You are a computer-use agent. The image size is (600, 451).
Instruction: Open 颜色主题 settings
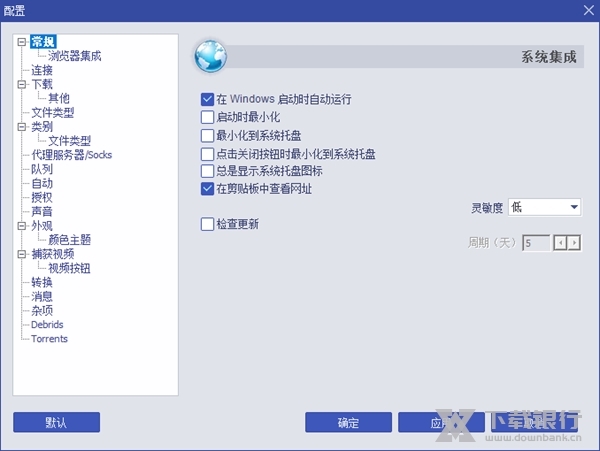pos(69,240)
